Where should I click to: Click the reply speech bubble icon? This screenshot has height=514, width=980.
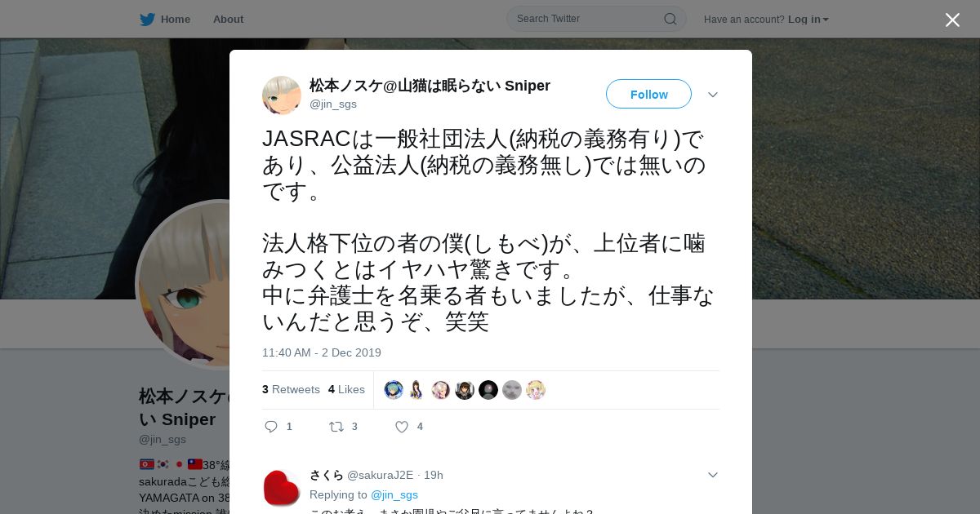coord(272,427)
